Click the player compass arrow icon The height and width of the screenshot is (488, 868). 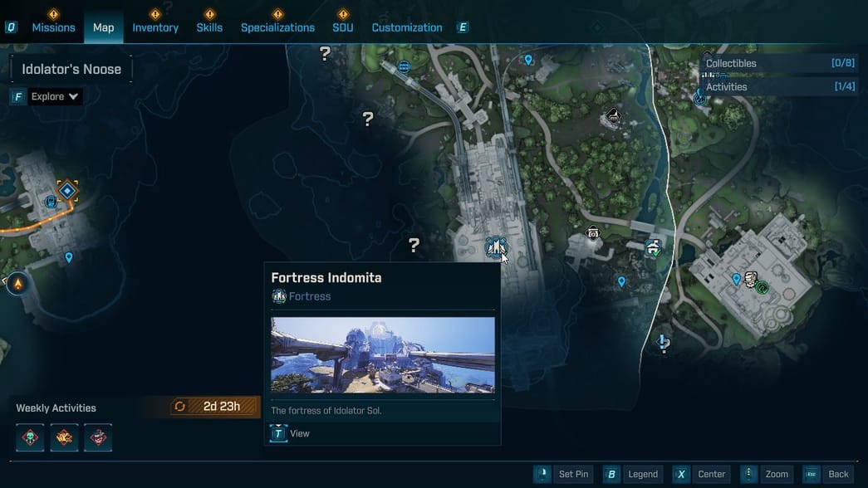point(17,284)
